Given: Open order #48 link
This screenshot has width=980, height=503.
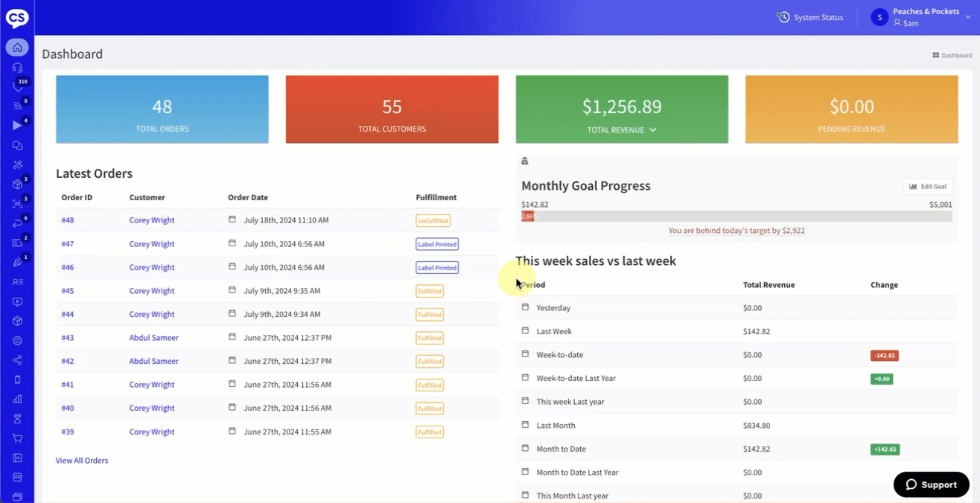Looking at the screenshot, I should pos(68,220).
